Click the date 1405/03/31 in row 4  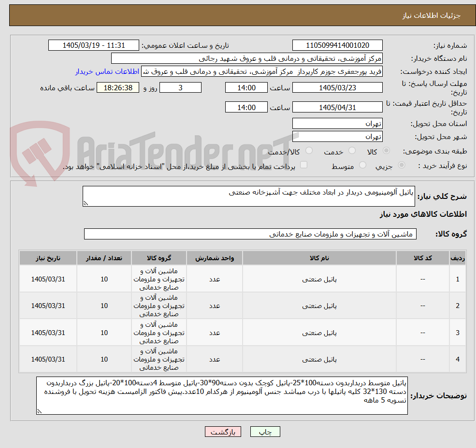[48, 360]
